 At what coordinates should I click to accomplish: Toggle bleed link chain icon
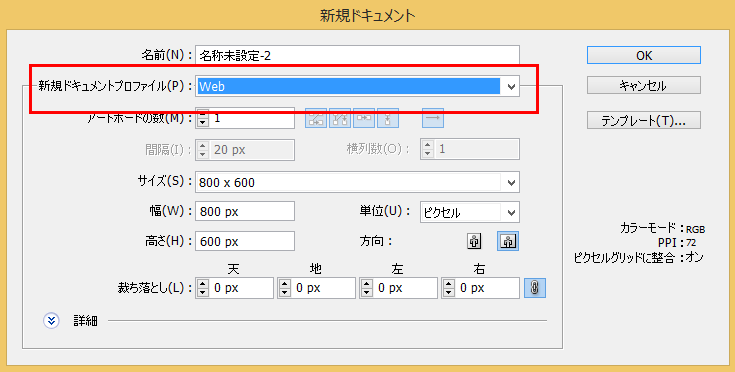535,288
